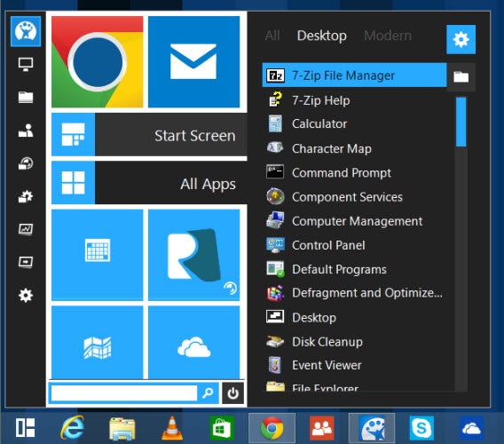Open OneDrive from taskbar

pos(471,428)
